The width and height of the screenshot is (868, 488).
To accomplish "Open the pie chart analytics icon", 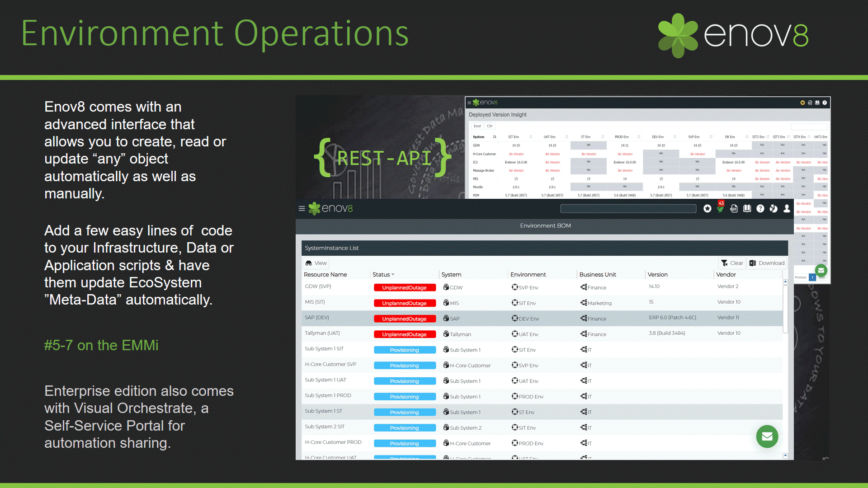I will pyautogui.click(x=774, y=209).
